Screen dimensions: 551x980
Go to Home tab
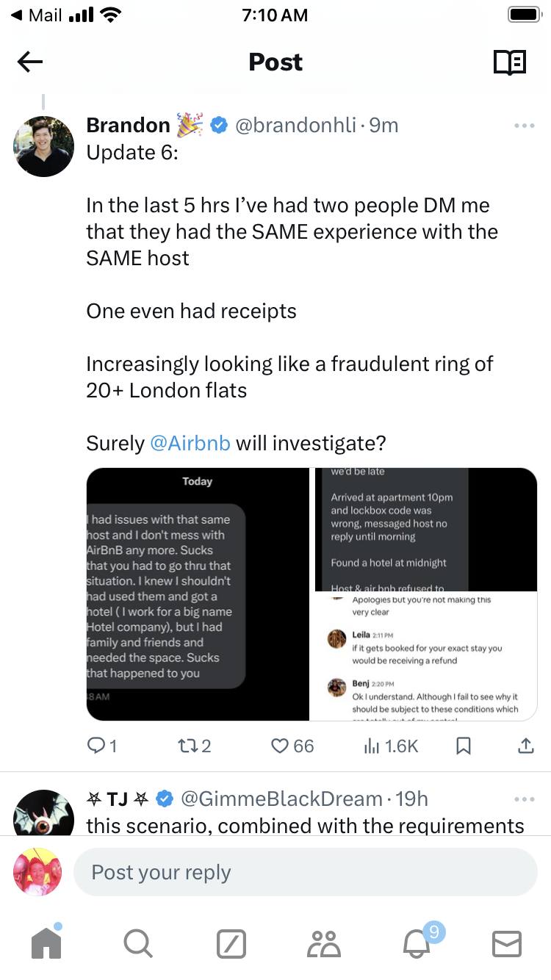[x=46, y=943]
